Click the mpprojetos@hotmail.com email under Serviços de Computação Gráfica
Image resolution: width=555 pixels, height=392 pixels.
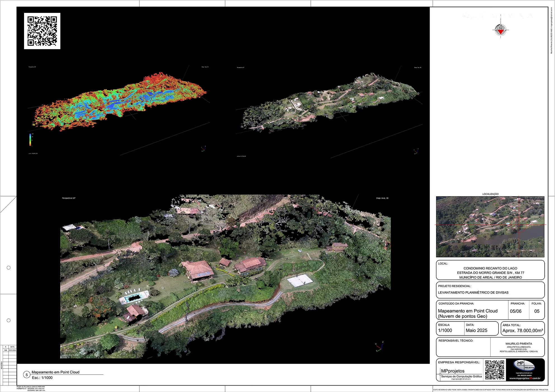click(461, 379)
